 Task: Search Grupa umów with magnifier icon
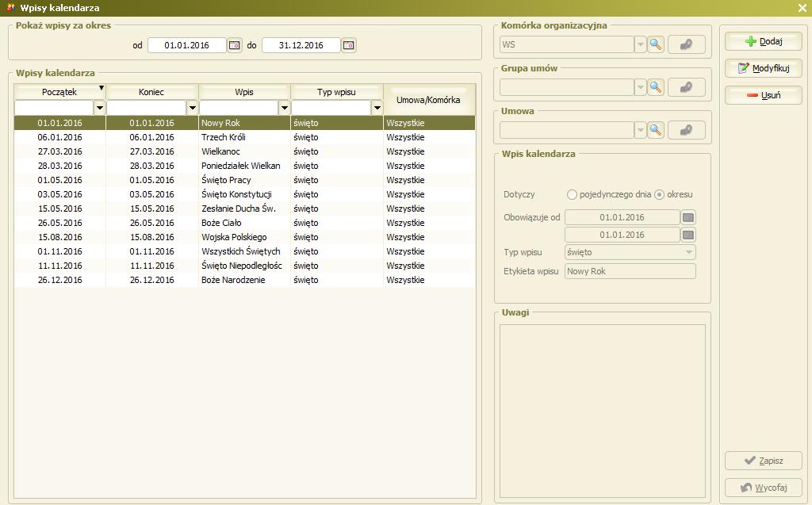coord(656,87)
